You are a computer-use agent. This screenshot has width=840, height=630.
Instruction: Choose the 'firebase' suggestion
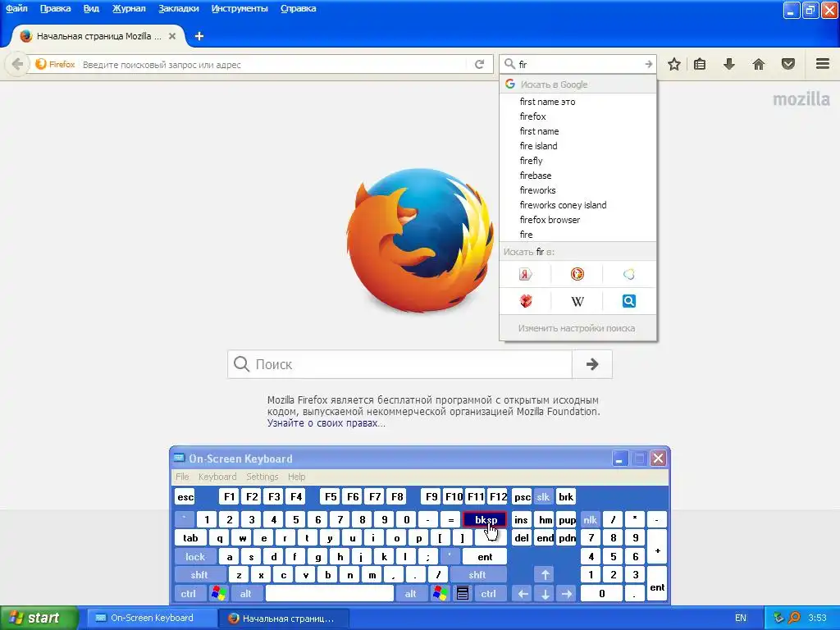pos(577,176)
